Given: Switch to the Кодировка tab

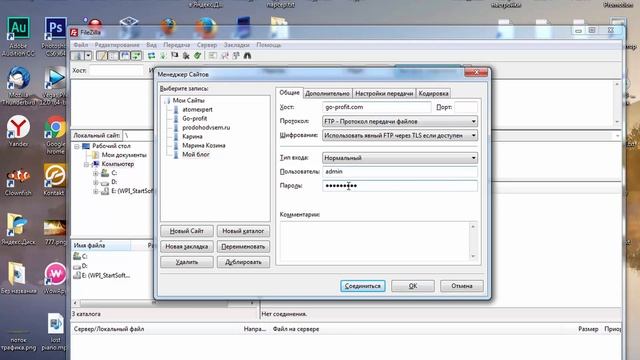Looking at the screenshot, I should (433, 93).
